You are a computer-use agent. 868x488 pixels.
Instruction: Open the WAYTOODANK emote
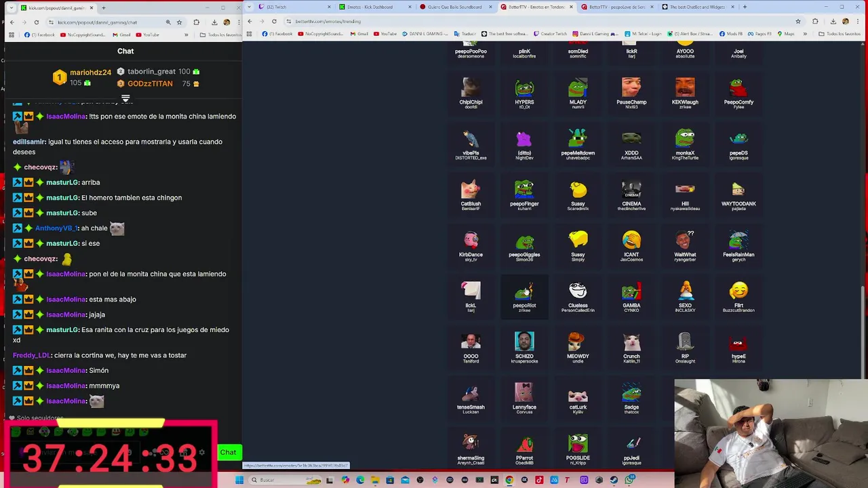(738, 195)
